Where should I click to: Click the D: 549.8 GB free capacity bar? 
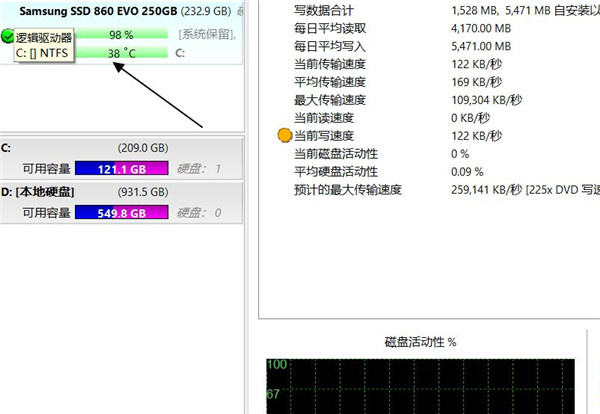[122, 212]
